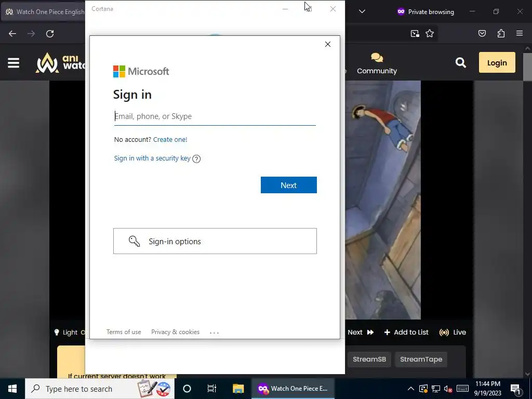Viewport: 532px width, 399px height.
Task: Select the Watch One Piece English tab
Action: (44, 11)
